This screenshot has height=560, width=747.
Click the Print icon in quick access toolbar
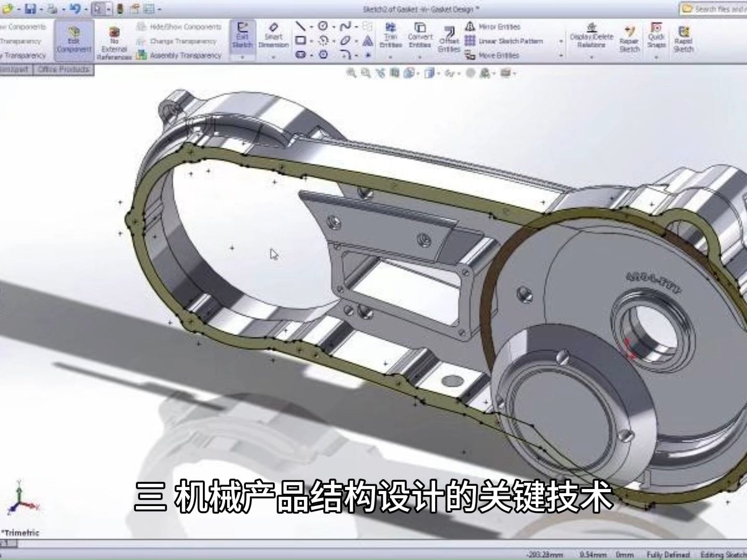pos(52,9)
